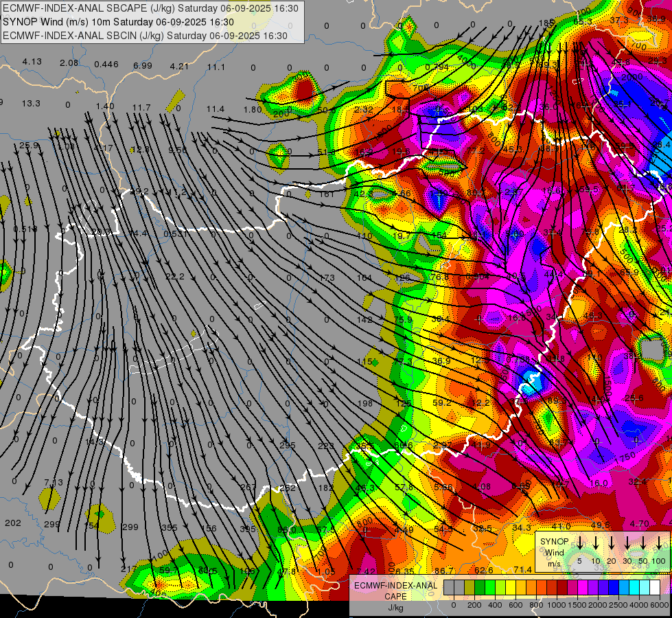Click the 22.2 value on the map
This screenshot has width=672, height=618.
coord(175,276)
